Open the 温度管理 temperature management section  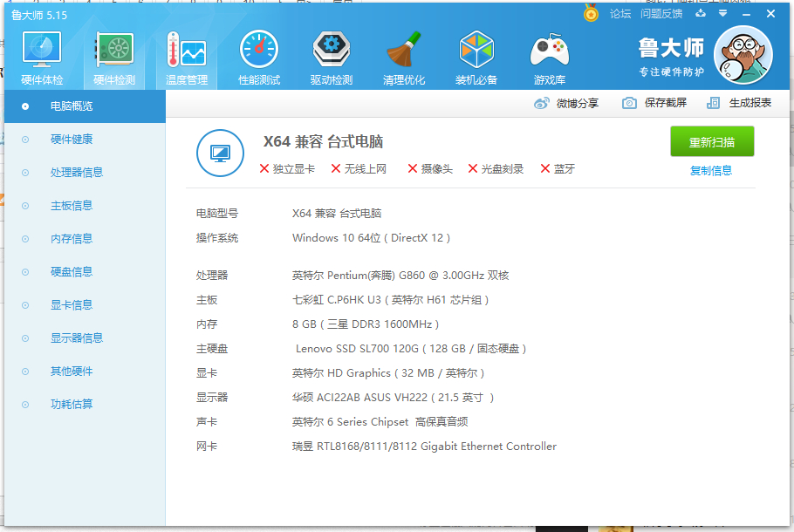(x=187, y=58)
